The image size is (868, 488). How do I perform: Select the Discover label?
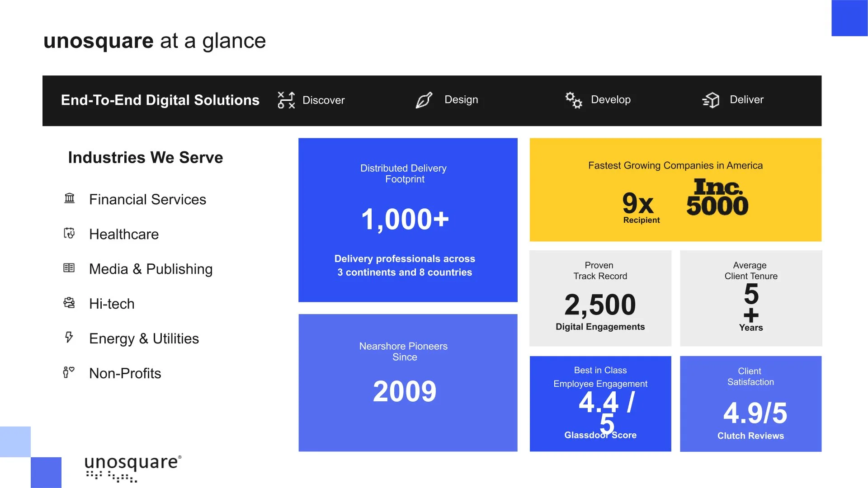click(324, 100)
